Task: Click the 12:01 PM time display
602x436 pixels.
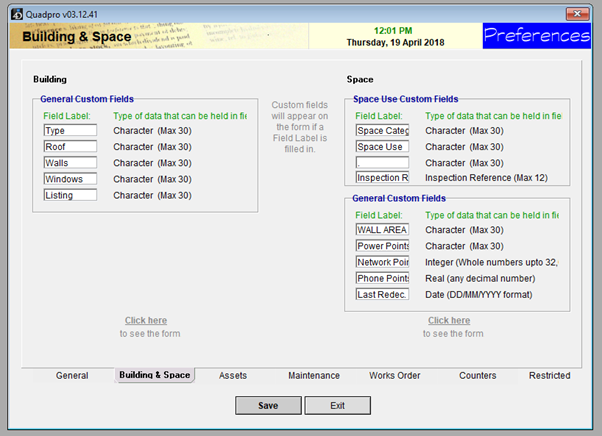Action: pyautogui.click(x=393, y=31)
